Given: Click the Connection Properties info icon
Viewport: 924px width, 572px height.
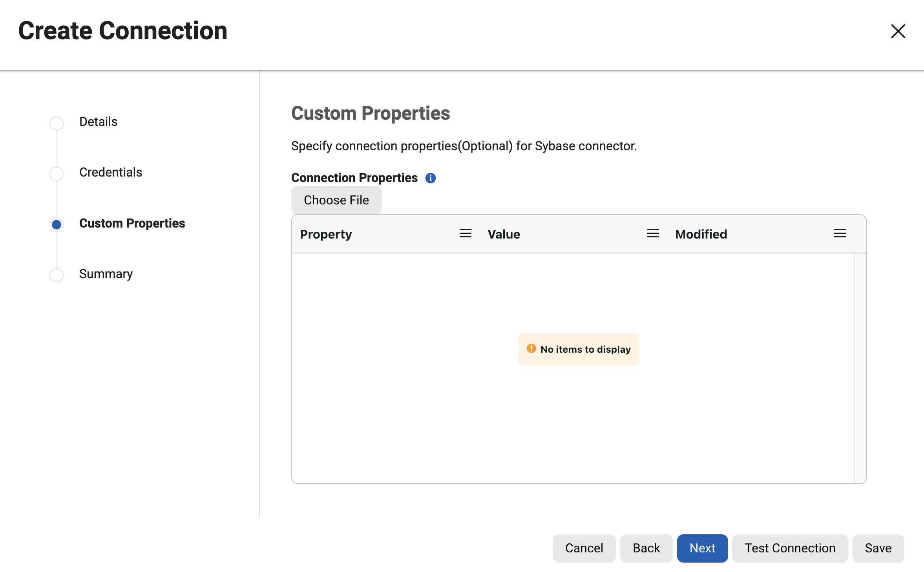Looking at the screenshot, I should [x=430, y=178].
